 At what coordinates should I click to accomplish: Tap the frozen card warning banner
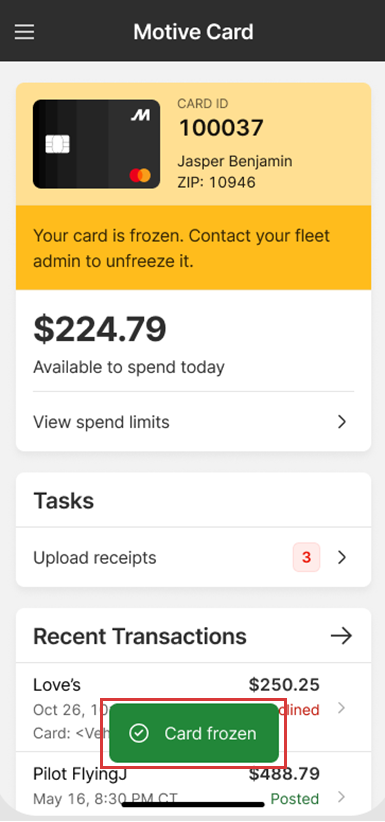click(x=194, y=247)
